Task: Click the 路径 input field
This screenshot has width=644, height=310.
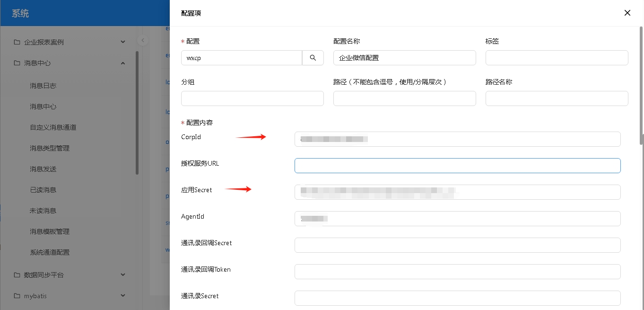Action: 404,98
